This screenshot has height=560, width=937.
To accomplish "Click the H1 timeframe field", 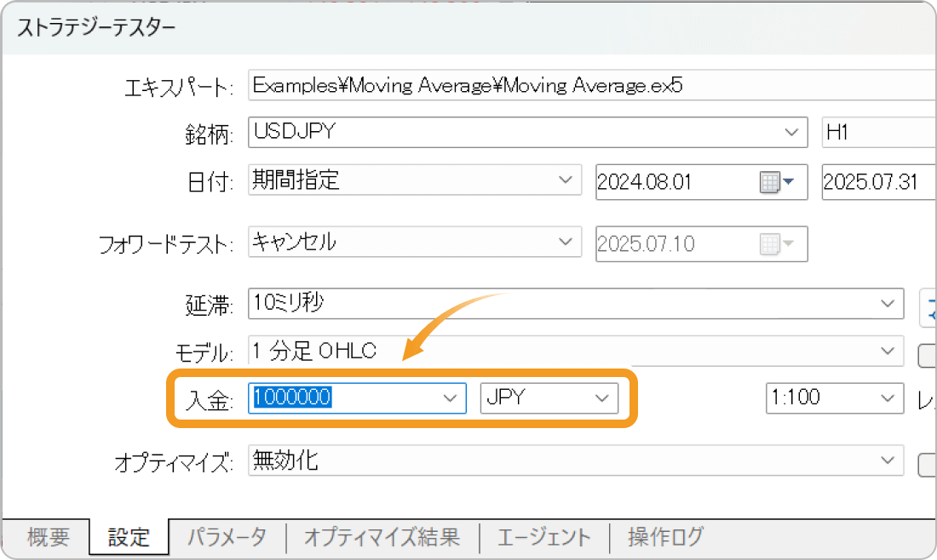I will pyautogui.click(x=877, y=132).
